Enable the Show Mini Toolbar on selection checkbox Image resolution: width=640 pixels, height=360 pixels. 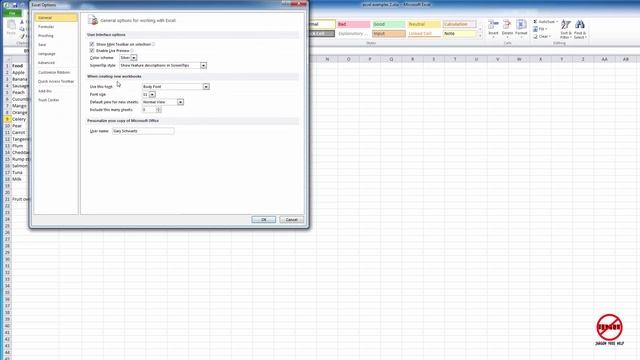click(92, 44)
